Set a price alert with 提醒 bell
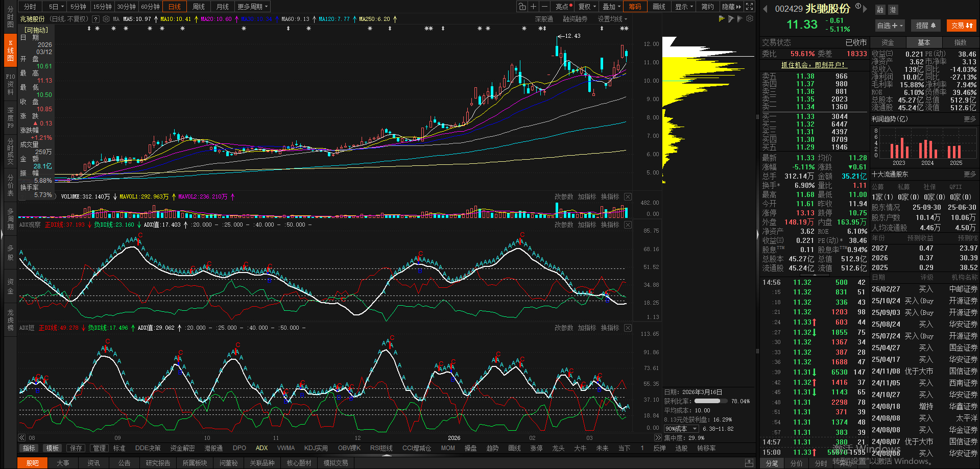The image size is (980, 469). pos(926,26)
